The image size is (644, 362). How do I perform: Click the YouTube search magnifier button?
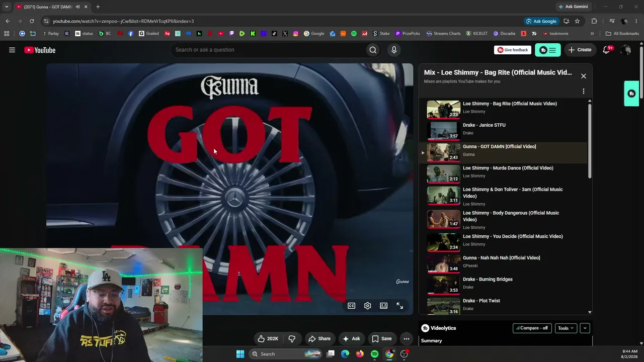pos(373,50)
